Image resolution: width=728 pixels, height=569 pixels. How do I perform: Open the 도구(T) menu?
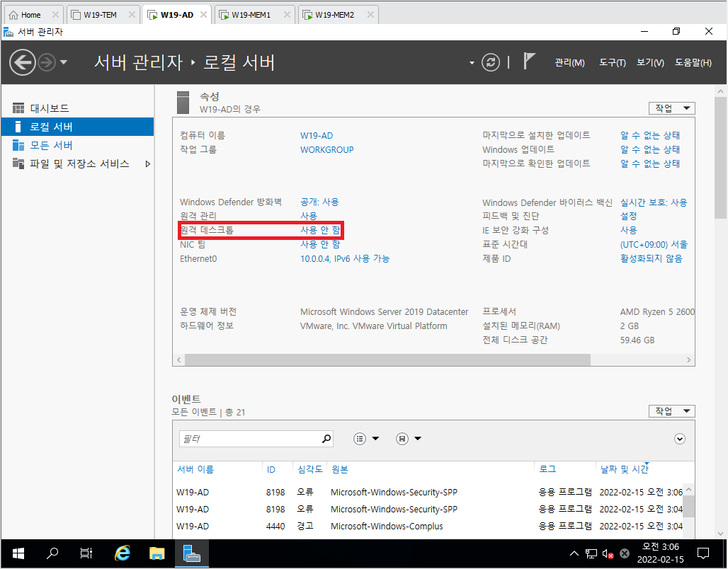tap(613, 63)
